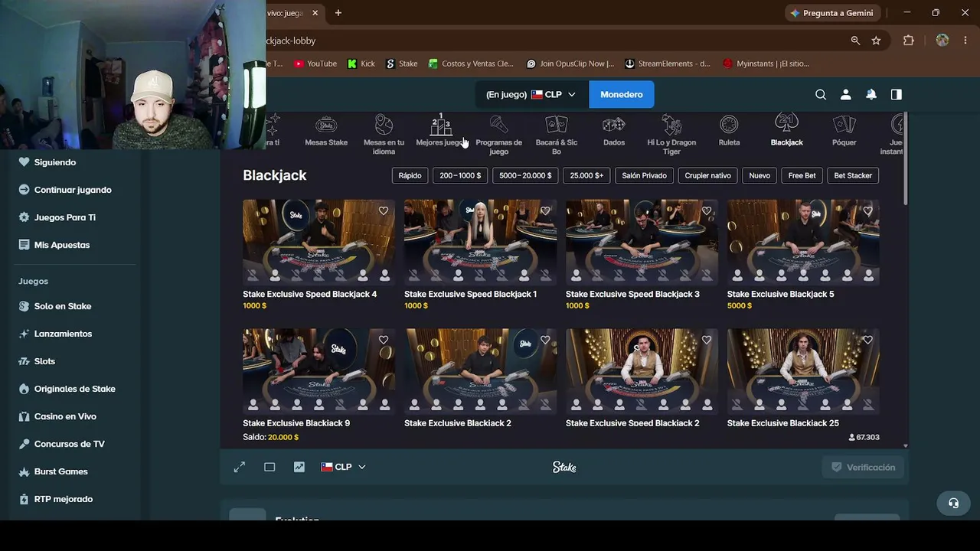Favorite Stake Exclusive Blackjack 5
980x551 pixels.
867,211
